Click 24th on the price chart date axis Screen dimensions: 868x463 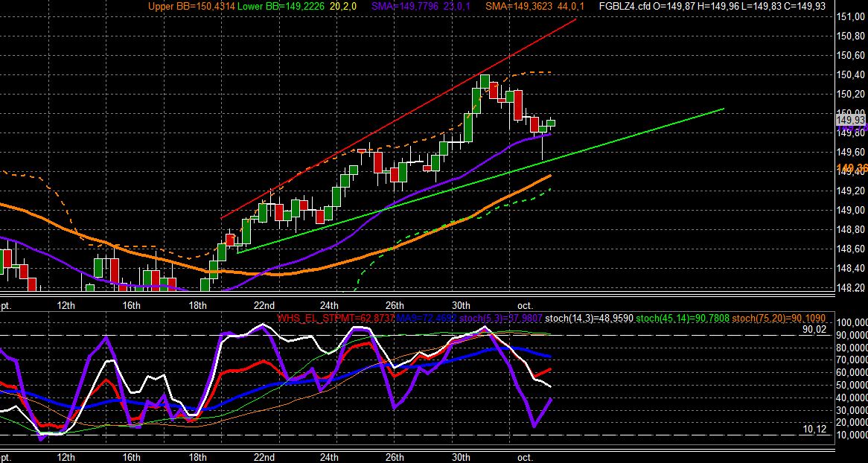tap(329, 306)
